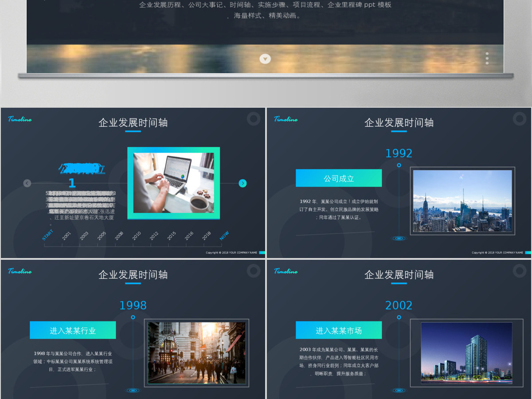Open the vertical three-dots menu on the banner
This screenshot has height=399, width=532.
click(487, 59)
